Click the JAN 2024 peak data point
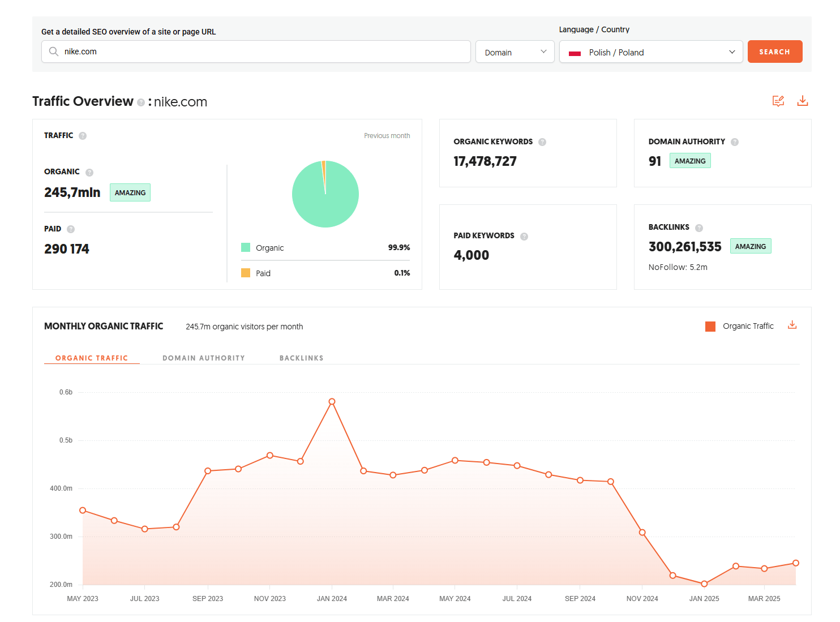Viewport: 840px width, 622px height. click(x=332, y=402)
